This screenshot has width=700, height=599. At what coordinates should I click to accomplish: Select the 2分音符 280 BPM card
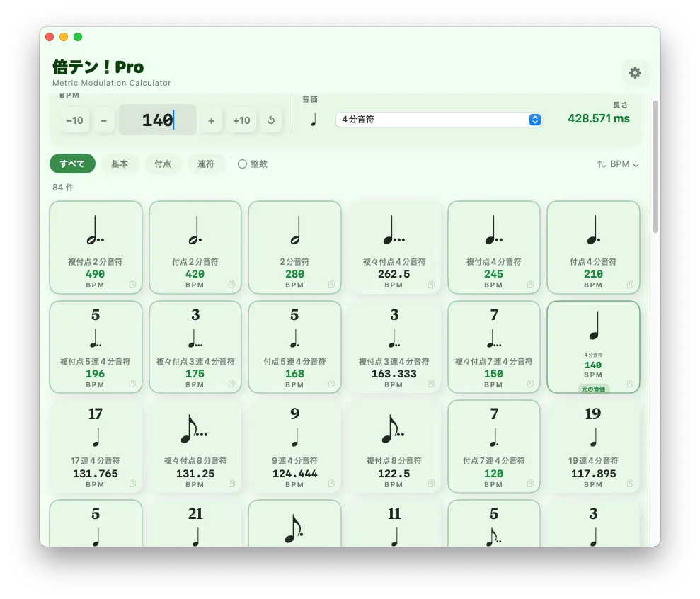click(294, 247)
